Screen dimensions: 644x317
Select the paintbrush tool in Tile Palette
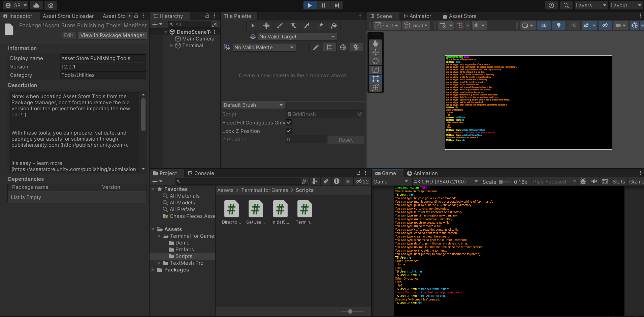(x=280, y=26)
